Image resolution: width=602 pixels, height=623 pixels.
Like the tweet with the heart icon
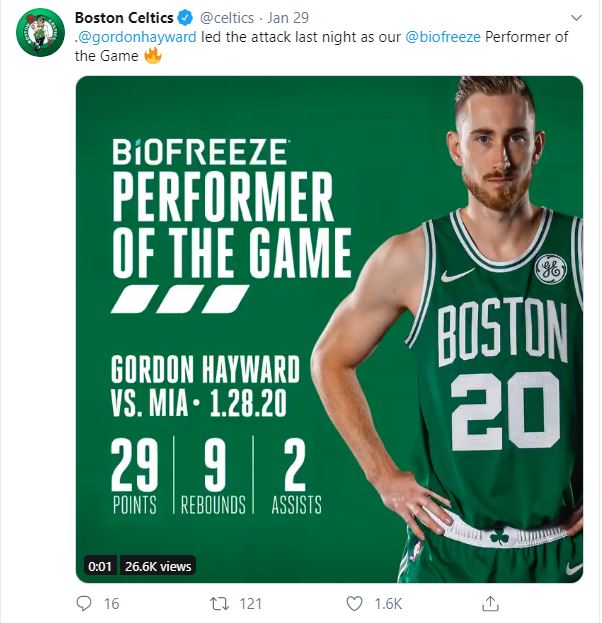click(354, 604)
